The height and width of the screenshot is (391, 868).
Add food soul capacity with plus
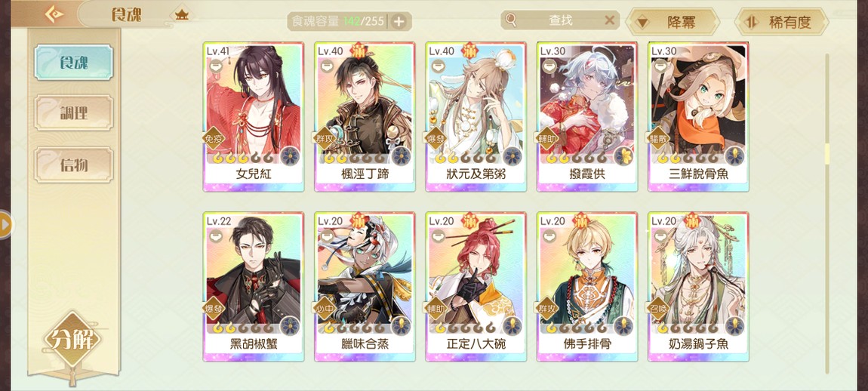click(x=399, y=22)
